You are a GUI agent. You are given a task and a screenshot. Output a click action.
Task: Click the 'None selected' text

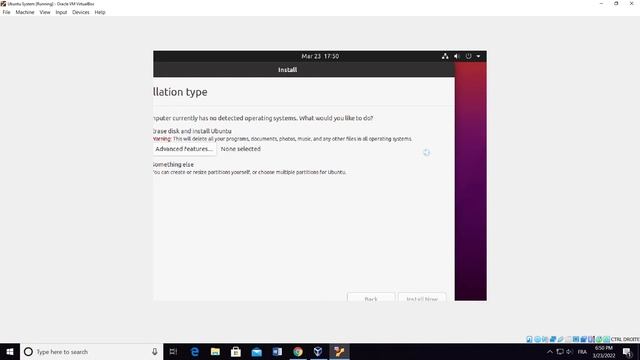[x=240, y=149]
